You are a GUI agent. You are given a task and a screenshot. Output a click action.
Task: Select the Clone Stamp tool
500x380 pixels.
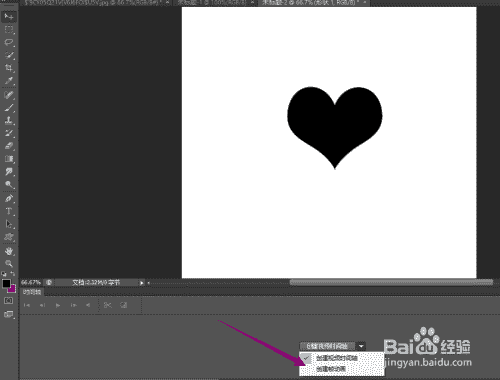pos(9,120)
